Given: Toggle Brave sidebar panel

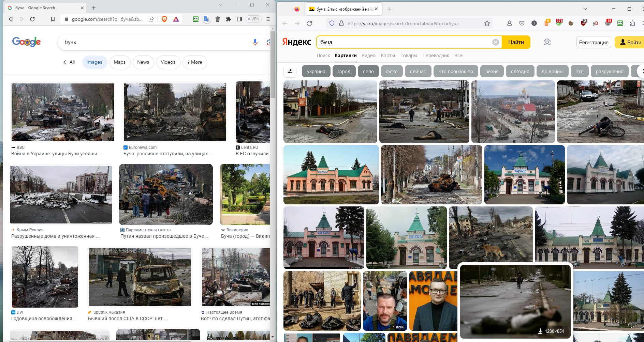Looking at the screenshot, I should tap(239, 19).
